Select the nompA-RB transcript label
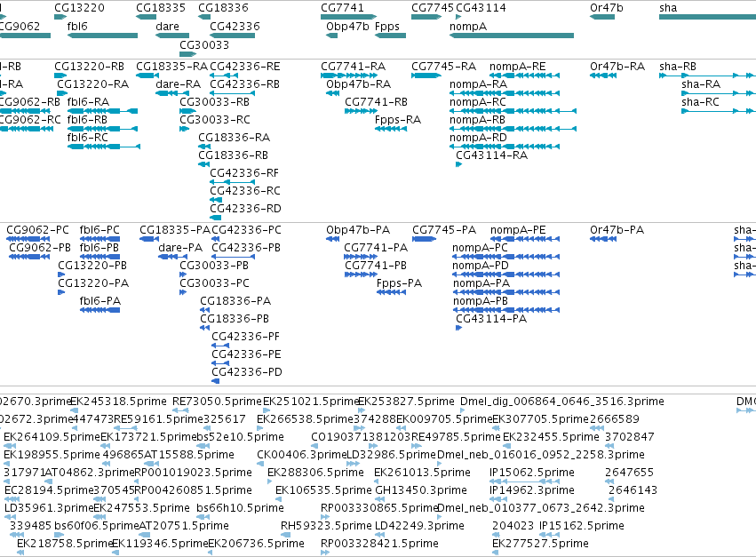The image size is (756, 557). coord(477,120)
